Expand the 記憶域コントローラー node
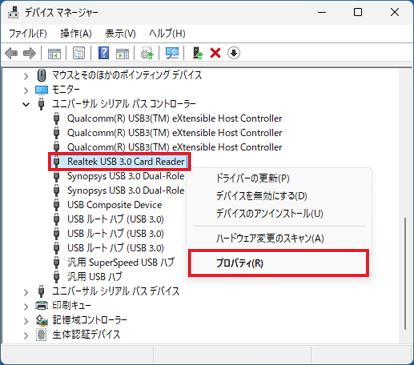The height and width of the screenshot is (365, 414). [x=26, y=321]
